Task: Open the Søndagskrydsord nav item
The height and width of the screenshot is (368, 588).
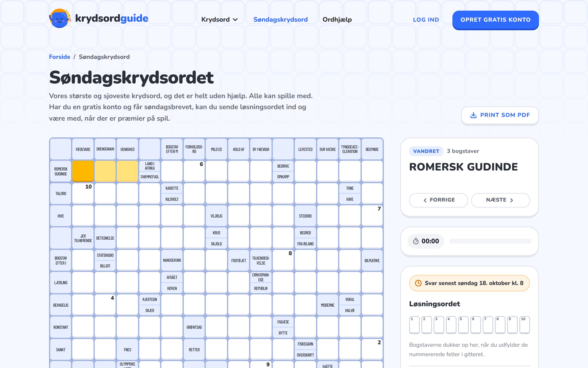Action: click(280, 19)
